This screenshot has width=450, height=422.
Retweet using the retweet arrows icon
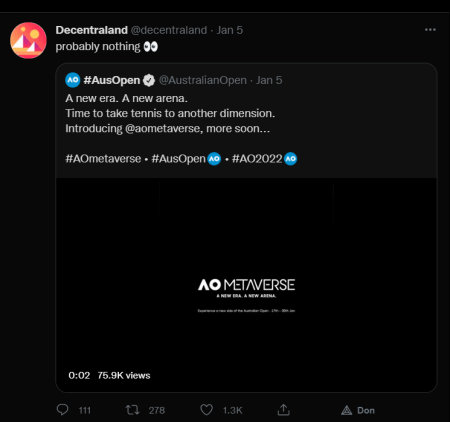pyautogui.click(x=132, y=410)
